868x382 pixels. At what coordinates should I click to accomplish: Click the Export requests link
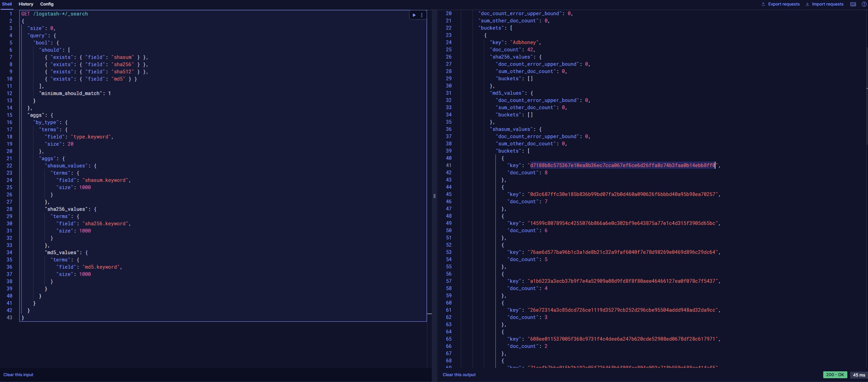point(784,4)
